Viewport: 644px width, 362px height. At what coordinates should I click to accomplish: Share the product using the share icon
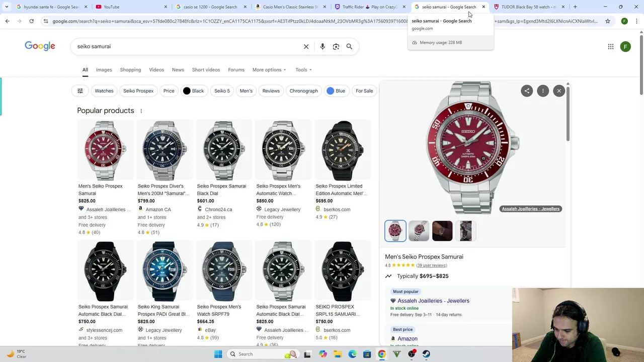pyautogui.click(x=527, y=91)
